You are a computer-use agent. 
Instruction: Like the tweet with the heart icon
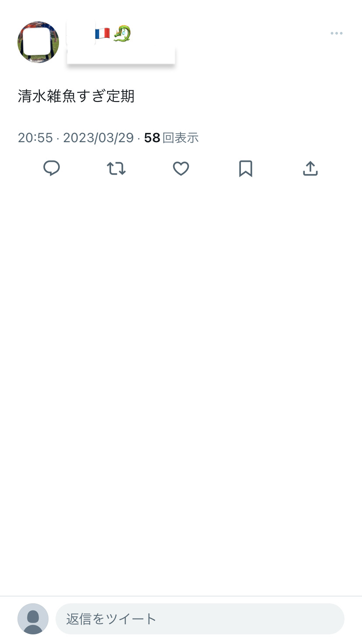181,168
